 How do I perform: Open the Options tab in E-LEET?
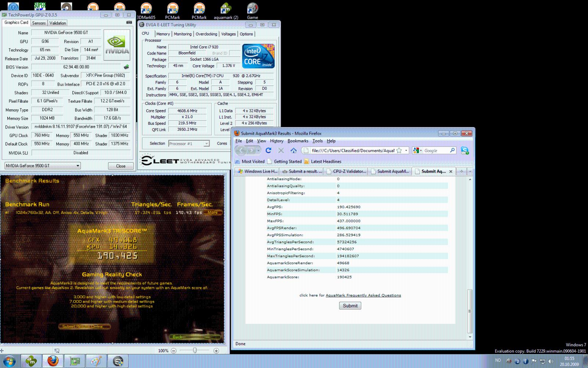pos(246,34)
